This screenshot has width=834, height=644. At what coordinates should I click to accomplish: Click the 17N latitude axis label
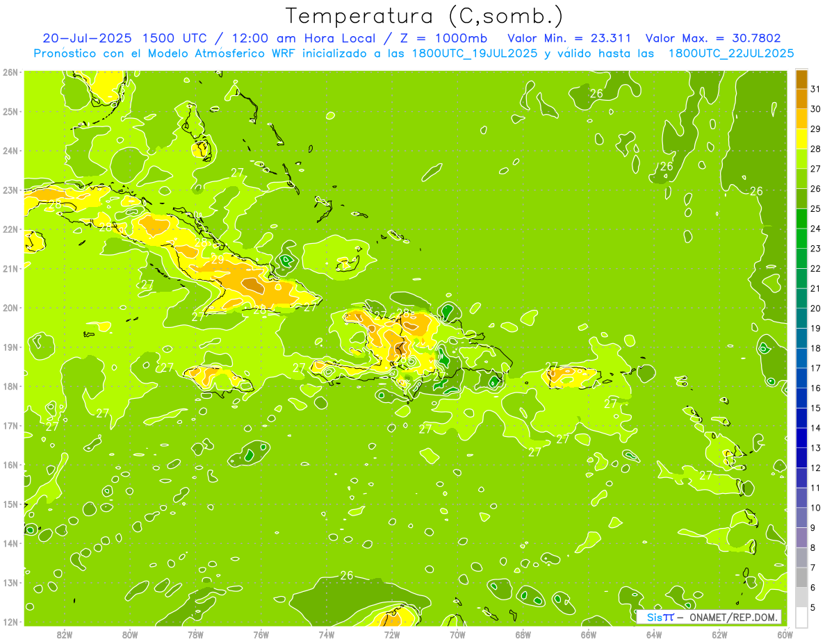tap(10, 425)
